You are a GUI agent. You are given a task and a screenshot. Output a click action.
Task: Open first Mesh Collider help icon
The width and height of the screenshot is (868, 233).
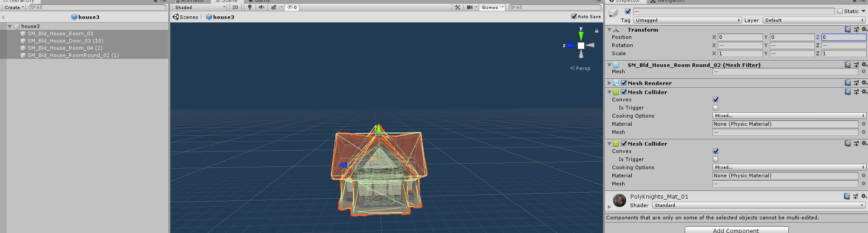click(848, 92)
